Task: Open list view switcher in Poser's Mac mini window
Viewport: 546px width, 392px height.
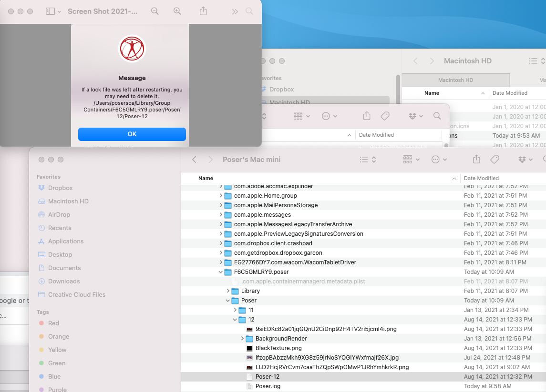Action: (368, 159)
